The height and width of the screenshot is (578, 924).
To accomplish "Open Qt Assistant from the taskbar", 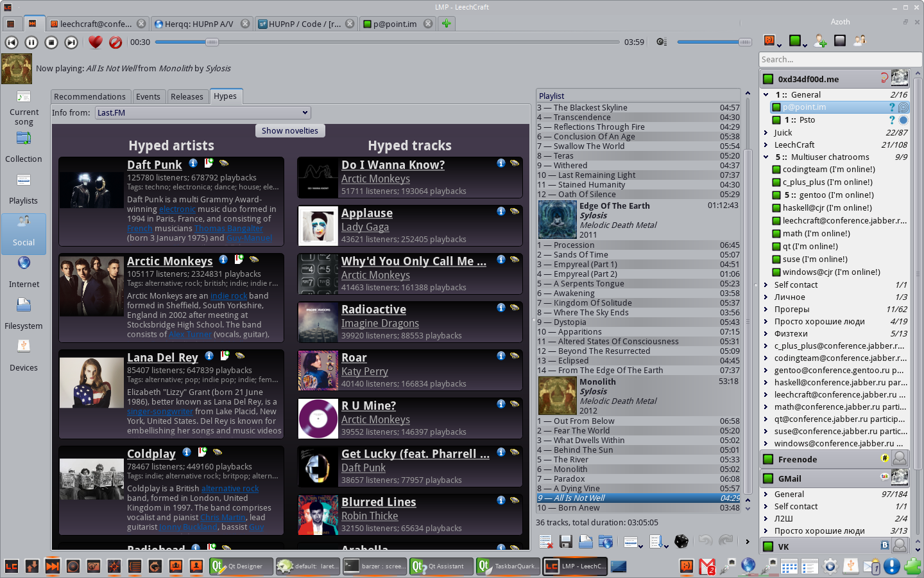I will (441, 566).
